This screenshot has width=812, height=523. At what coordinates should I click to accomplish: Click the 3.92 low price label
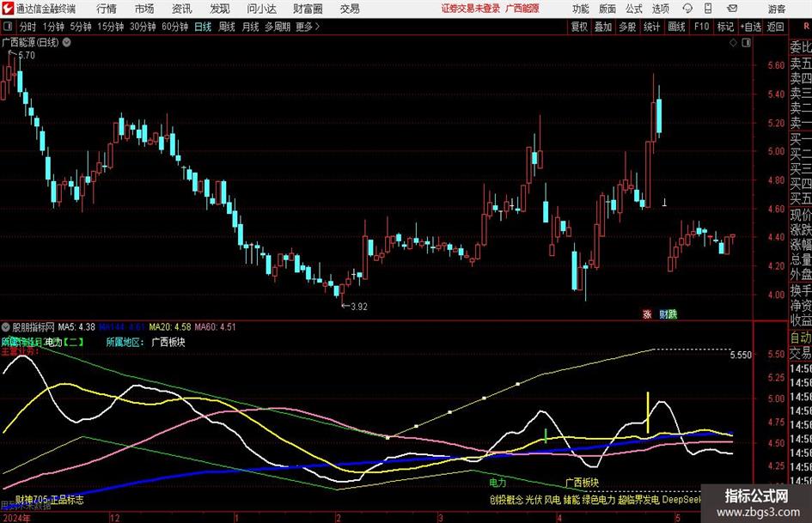(359, 306)
